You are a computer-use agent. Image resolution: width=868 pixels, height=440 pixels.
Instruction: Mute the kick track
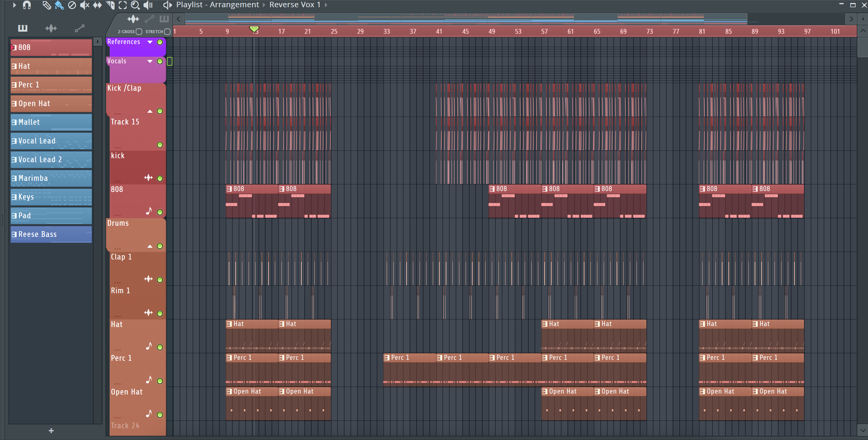coord(160,178)
